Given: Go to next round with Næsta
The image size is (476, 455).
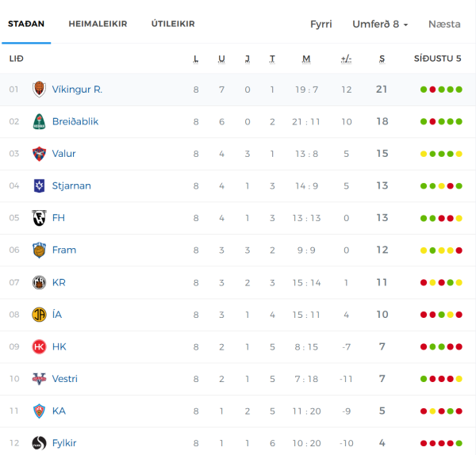Looking at the screenshot, I should (444, 24).
